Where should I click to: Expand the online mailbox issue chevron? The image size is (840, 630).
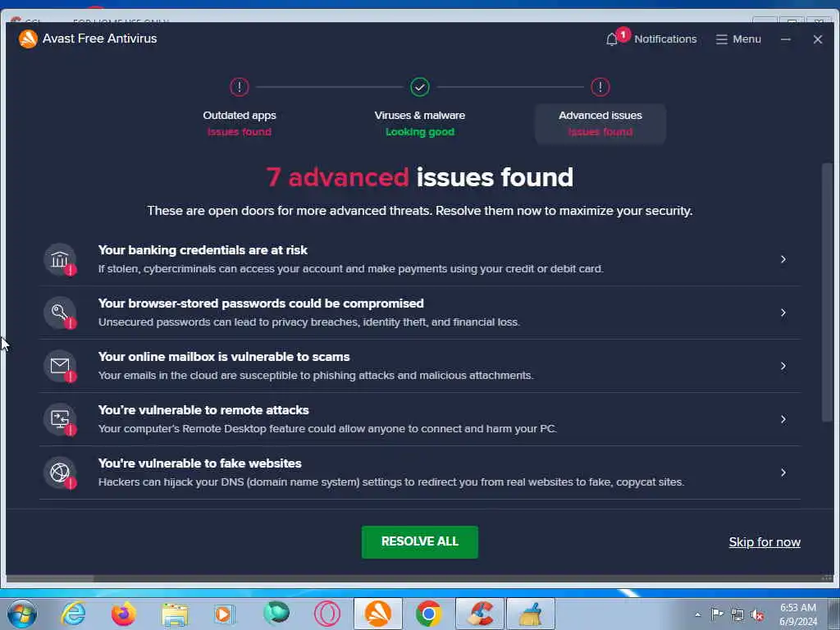[x=783, y=366]
